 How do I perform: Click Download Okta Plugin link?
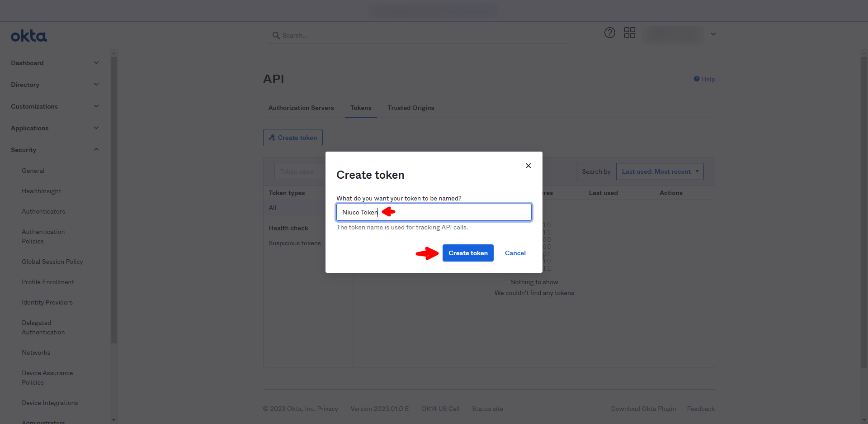coord(644,409)
